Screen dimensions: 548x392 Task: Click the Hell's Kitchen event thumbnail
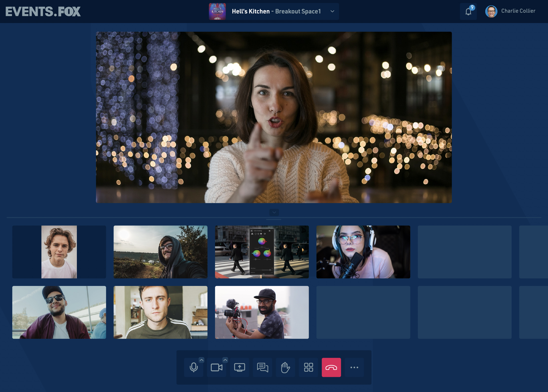[217, 11]
